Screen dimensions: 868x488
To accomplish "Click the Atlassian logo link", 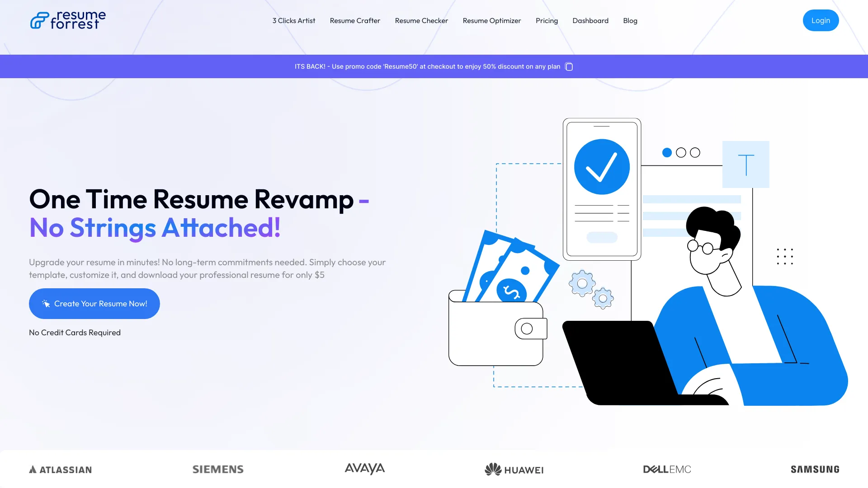I will 60,469.
